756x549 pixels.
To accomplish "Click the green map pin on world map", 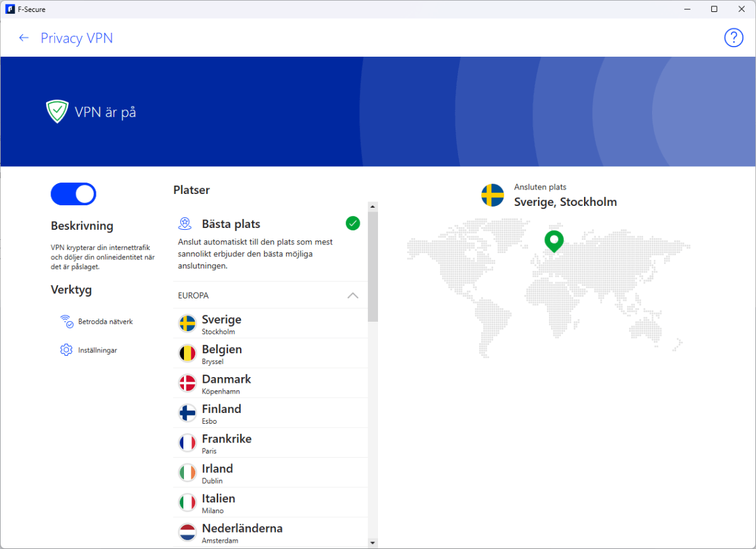I will coord(554,241).
